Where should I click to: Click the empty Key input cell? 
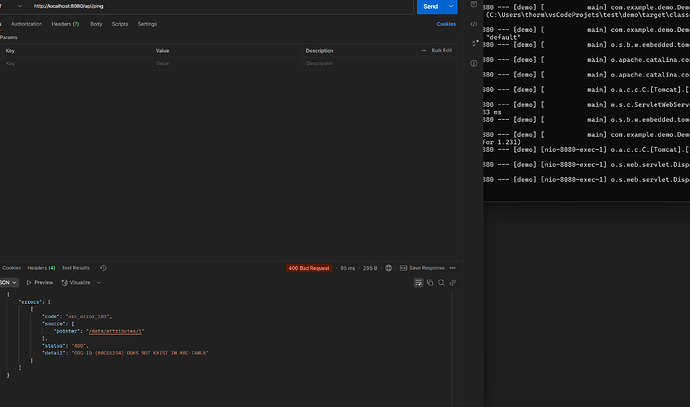[77, 63]
